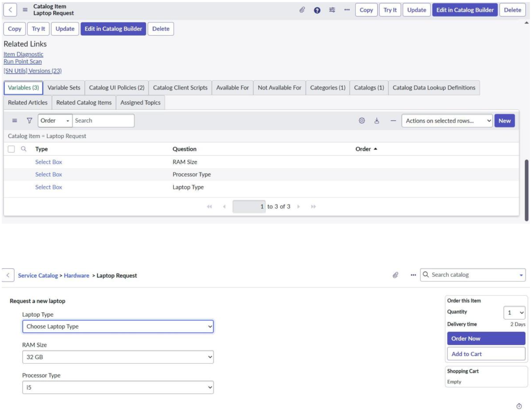532x412 pixels.
Task: Open Select Box link for Laptop Type
Action: [49, 187]
